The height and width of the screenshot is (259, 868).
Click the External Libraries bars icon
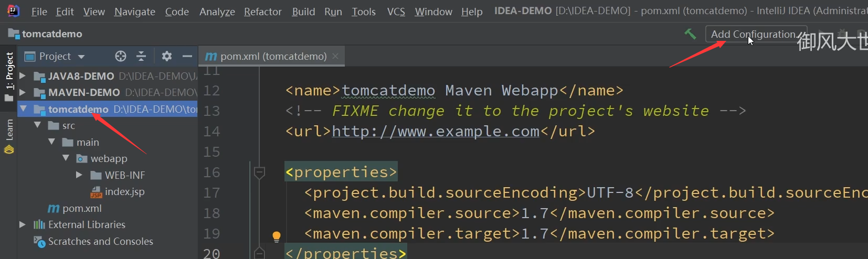[x=39, y=224]
